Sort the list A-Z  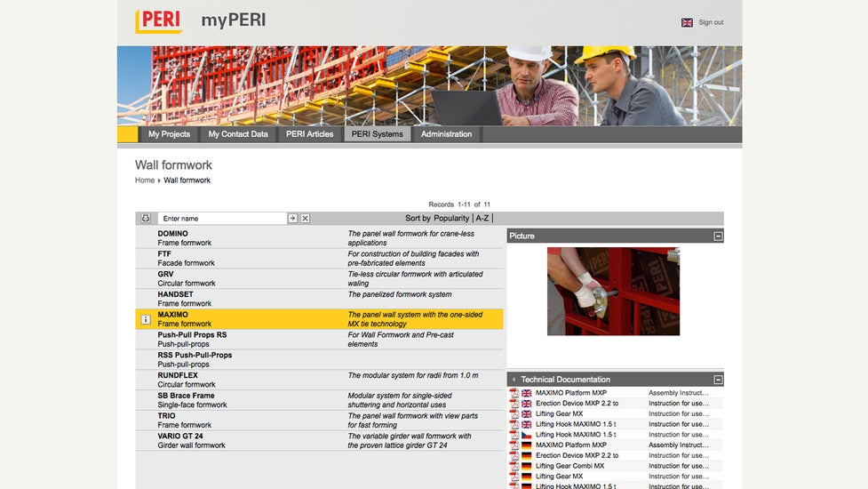482,219
